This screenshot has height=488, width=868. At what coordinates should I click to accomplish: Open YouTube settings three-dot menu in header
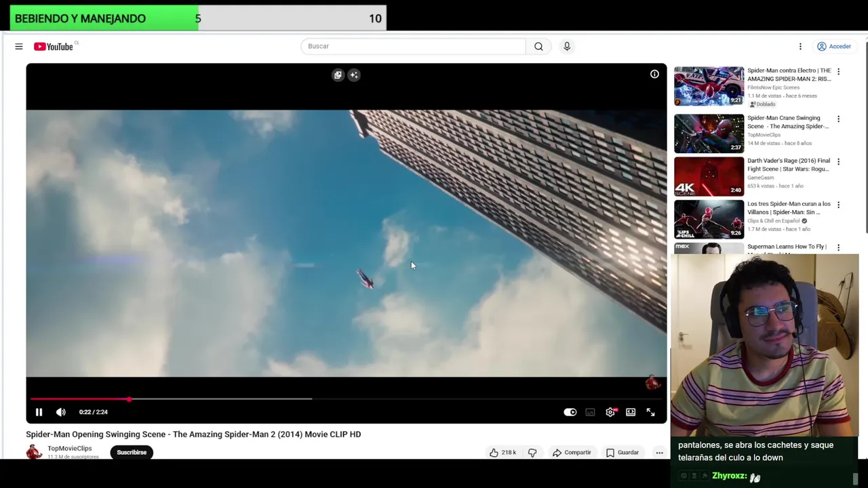800,46
